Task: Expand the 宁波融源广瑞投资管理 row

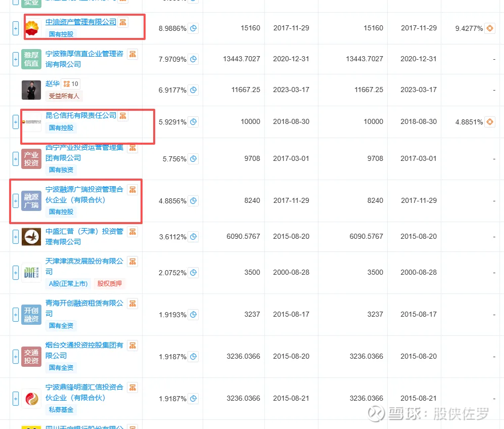Action: [16, 201]
